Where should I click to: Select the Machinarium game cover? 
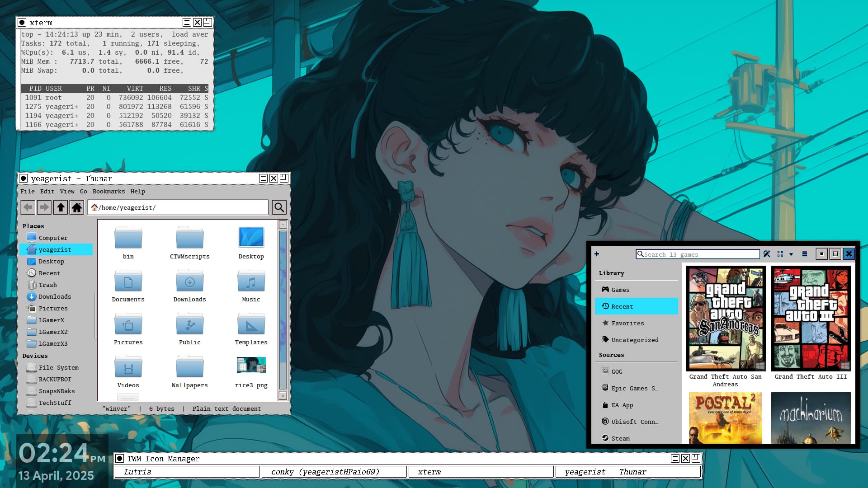811,418
